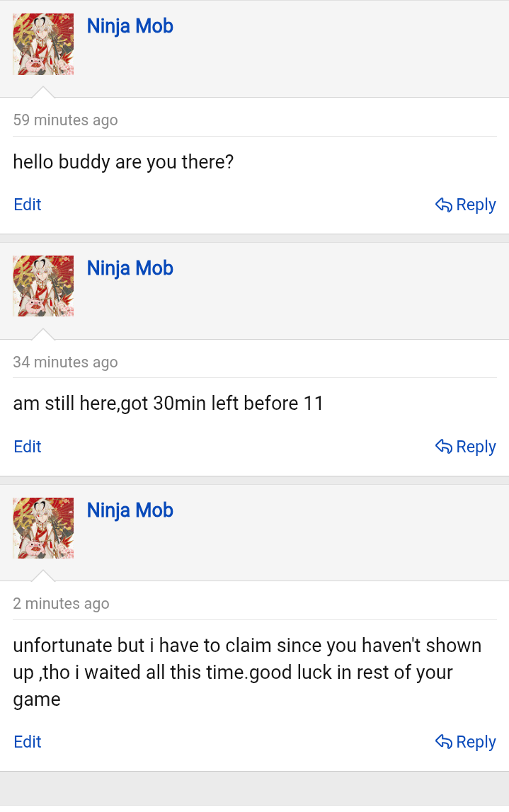Select the 'hello buddy are you there?' message text
This screenshot has width=509, height=812.
tap(123, 162)
